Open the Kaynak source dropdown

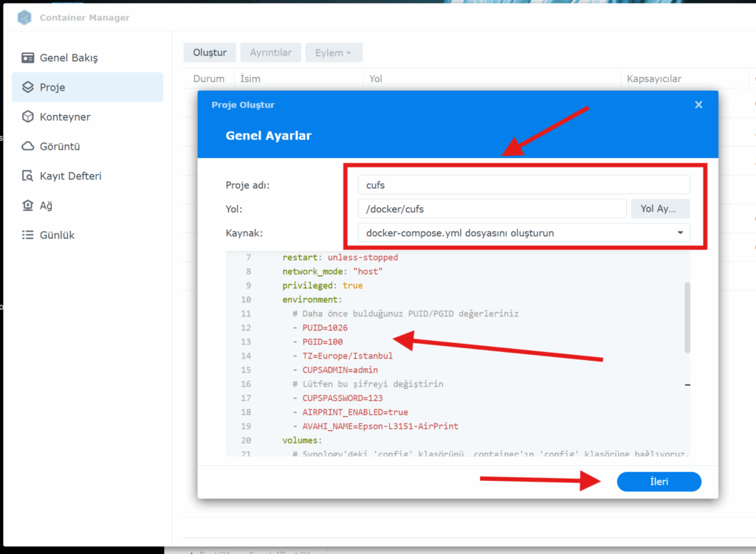coord(523,233)
